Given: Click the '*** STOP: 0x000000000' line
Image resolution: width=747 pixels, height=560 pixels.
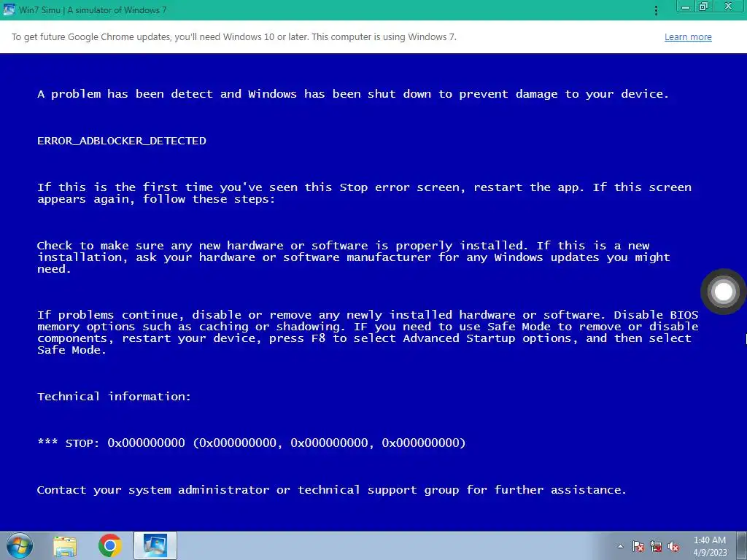Looking at the screenshot, I should pos(251,443).
